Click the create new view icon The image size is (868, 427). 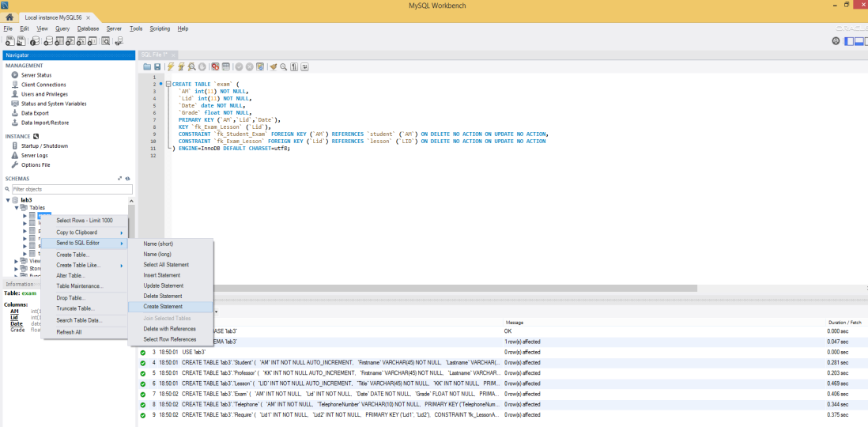tap(70, 40)
